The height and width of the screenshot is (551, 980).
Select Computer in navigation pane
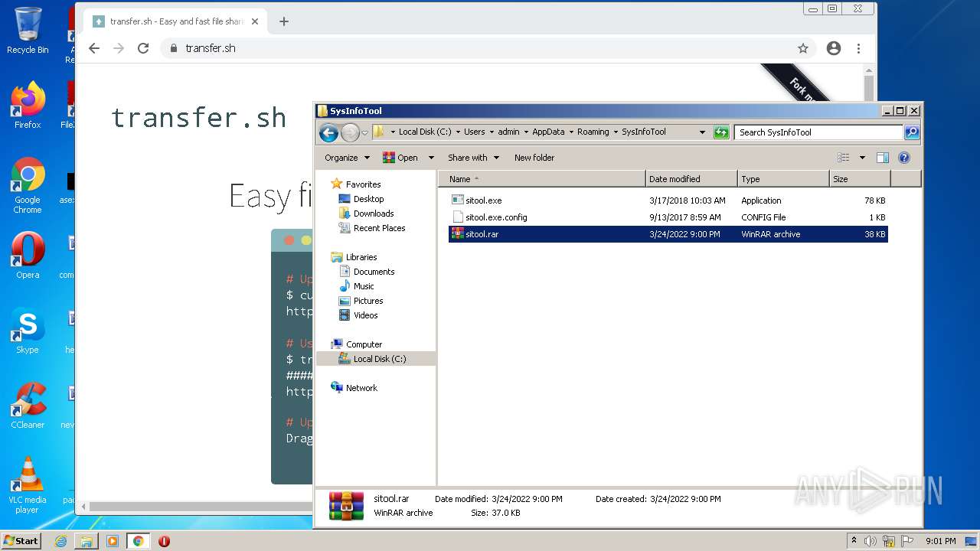tap(364, 344)
